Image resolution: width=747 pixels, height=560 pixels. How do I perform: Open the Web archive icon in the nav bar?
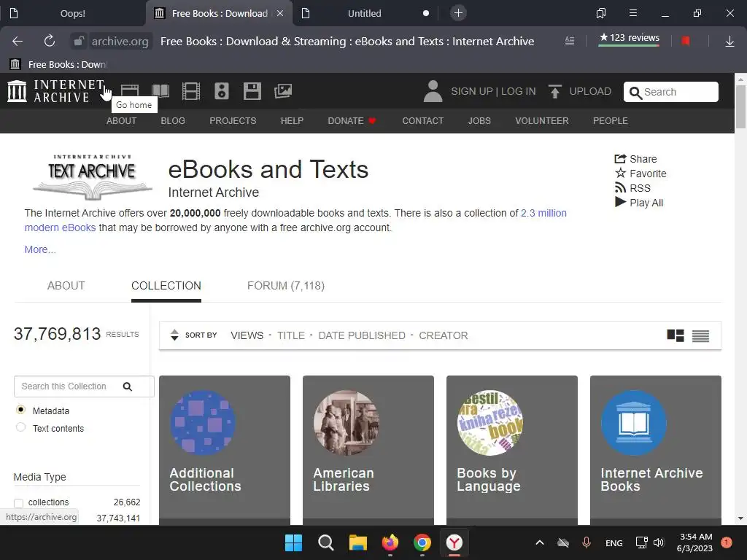[130, 90]
